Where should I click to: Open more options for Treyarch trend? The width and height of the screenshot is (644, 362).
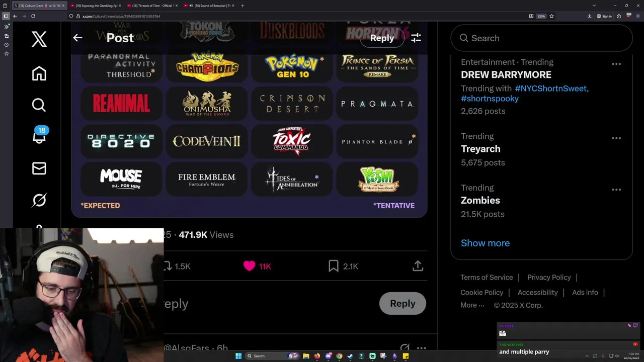616,138
